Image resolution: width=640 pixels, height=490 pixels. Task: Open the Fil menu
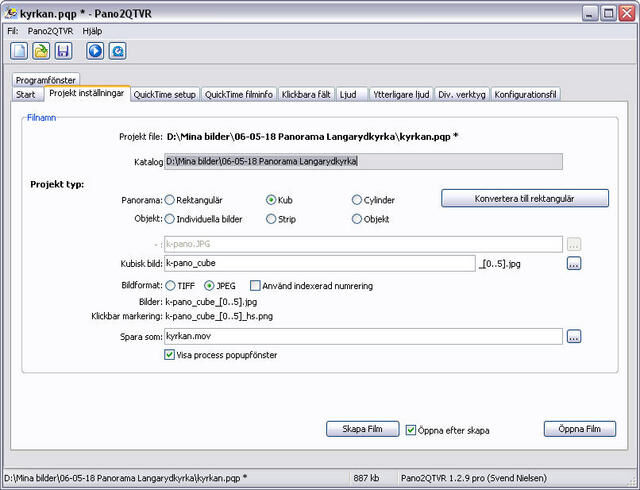pyautogui.click(x=12, y=31)
